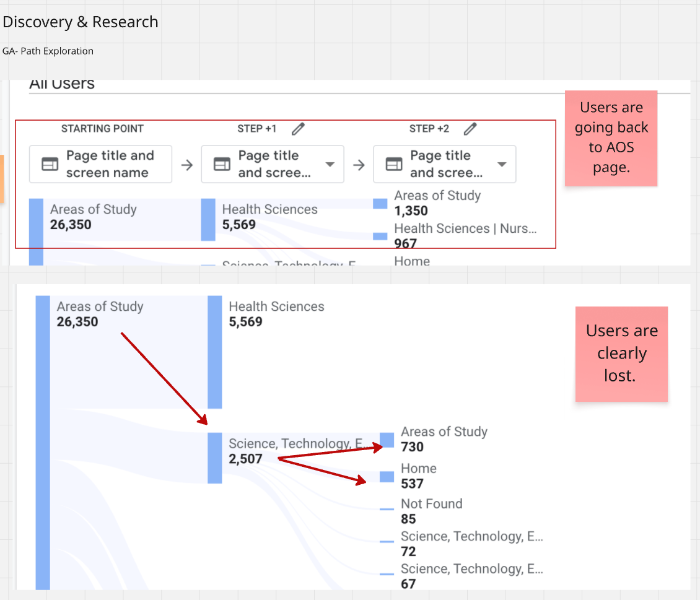Expand the STEP +2 dropdown caret
The height and width of the screenshot is (600, 700).
click(x=502, y=165)
